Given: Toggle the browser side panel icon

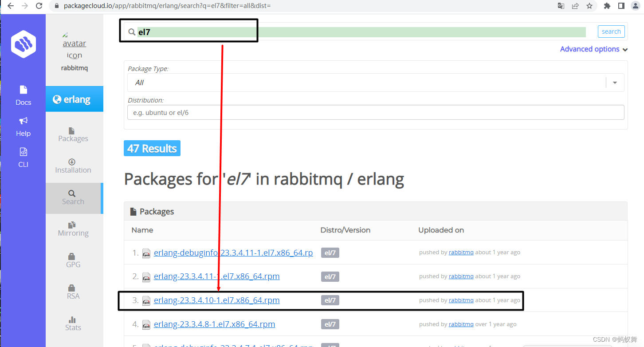Looking at the screenshot, I should click(x=621, y=6).
